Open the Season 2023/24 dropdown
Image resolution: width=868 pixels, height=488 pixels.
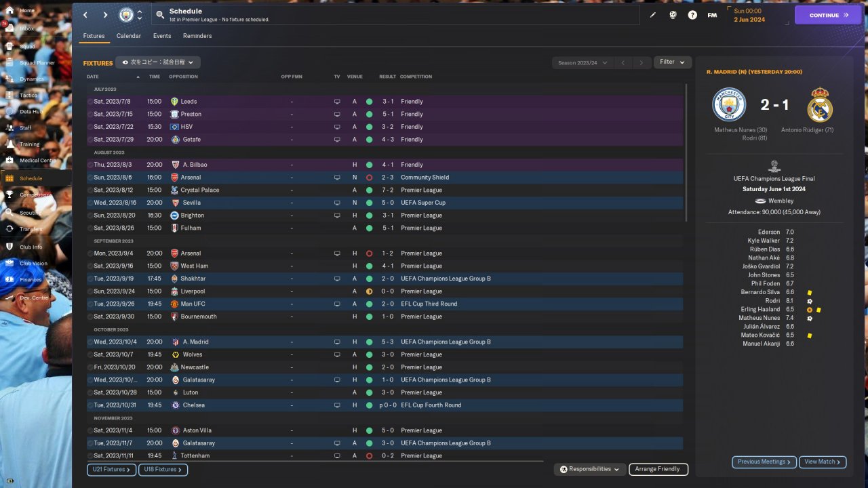click(x=583, y=62)
